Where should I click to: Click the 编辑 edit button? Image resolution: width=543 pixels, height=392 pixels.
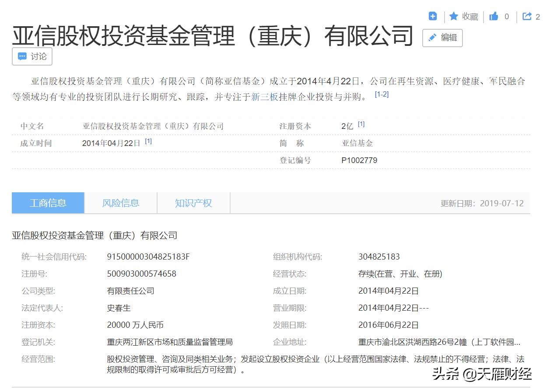pyautogui.click(x=442, y=38)
